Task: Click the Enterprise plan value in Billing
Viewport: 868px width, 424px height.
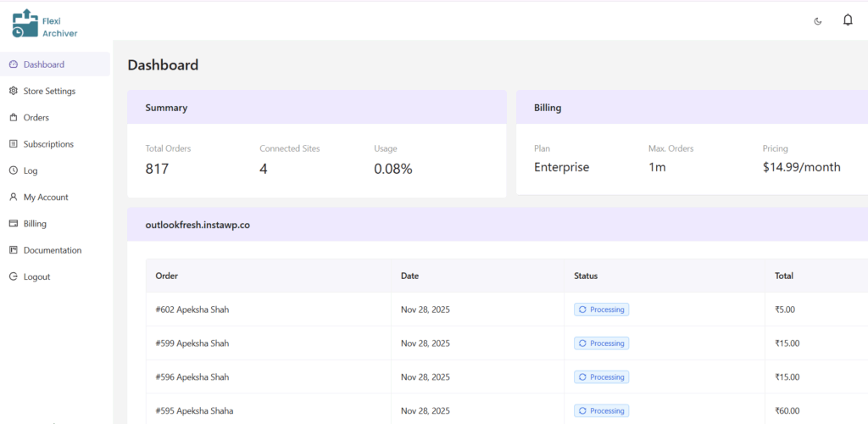Action: [561, 168]
